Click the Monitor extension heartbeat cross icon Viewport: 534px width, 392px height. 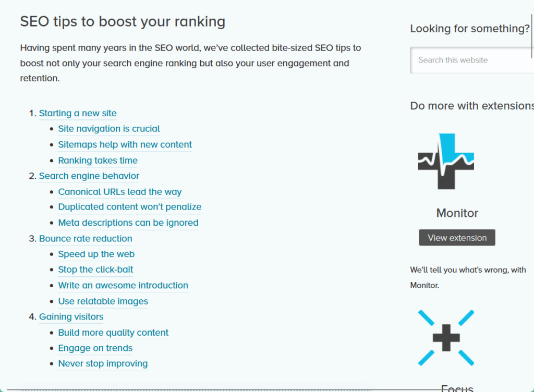click(446, 161)
